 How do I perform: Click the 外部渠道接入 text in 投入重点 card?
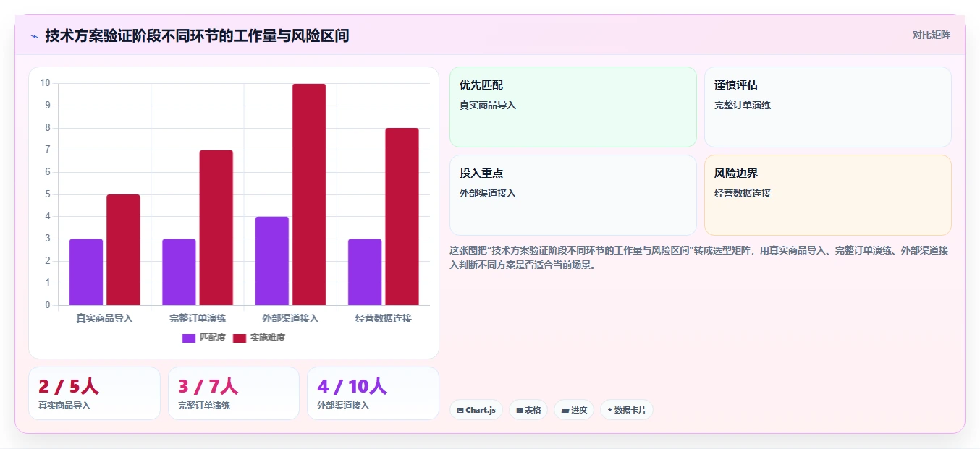[x=488, y=193]
